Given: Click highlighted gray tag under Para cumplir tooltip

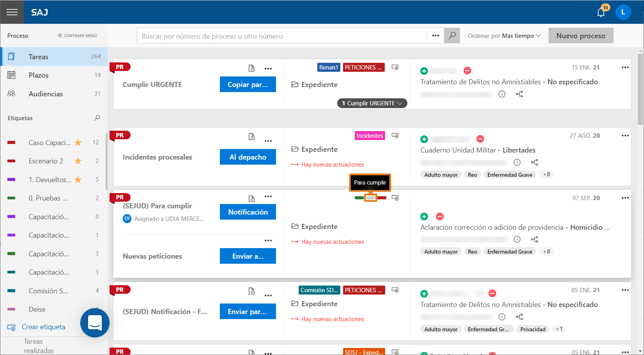Looking at the screenshot, I should point(370,198).
